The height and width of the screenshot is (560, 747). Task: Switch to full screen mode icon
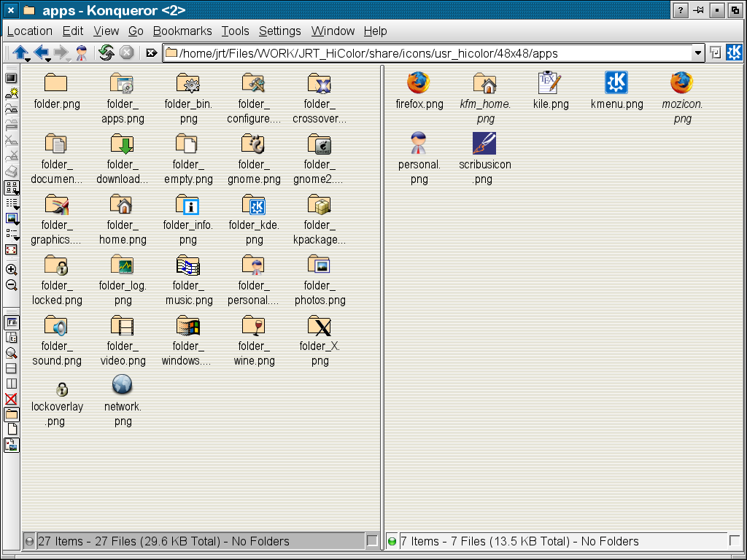pyautogui.click(x=11, y=249)
